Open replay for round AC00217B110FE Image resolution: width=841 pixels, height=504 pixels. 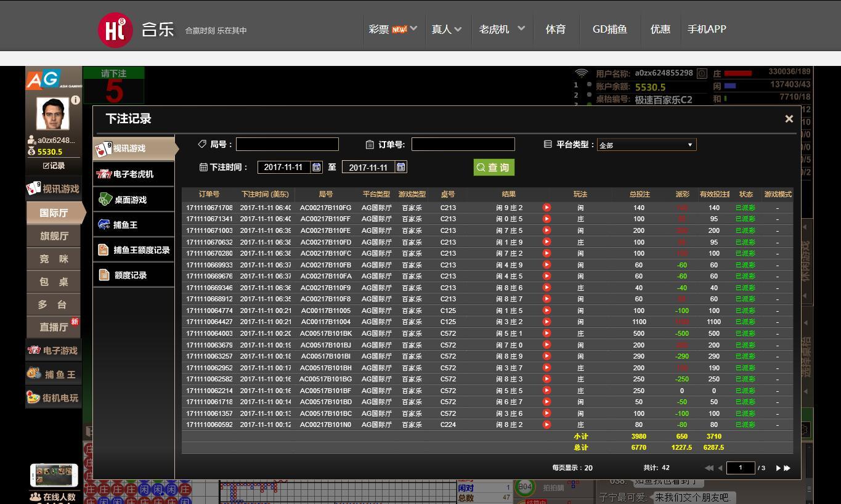546,230
